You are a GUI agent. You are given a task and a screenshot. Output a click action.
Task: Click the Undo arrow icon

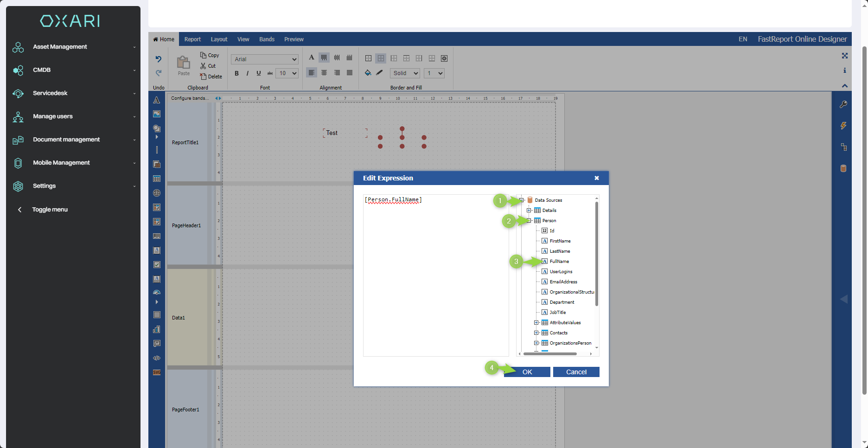click(158, 59)
